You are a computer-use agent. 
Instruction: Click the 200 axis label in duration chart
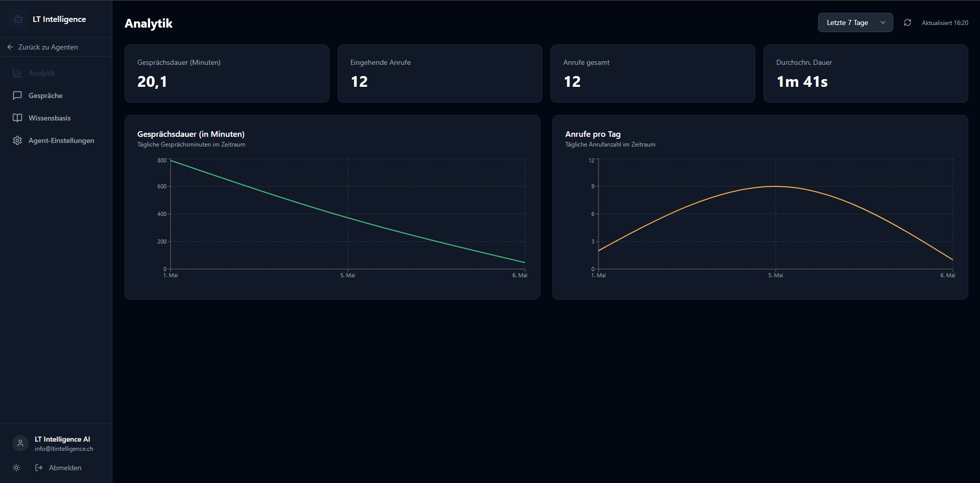tap(162, 241)
